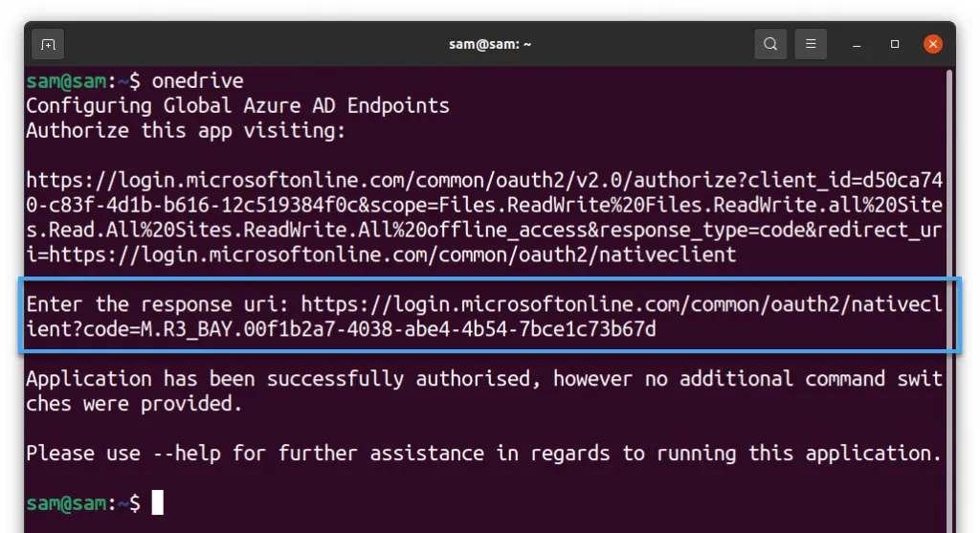Viewport: 980px width, 533px height.
Task: Open the login.microsoftonline.com authorize URL
Action: pos(483,217)
